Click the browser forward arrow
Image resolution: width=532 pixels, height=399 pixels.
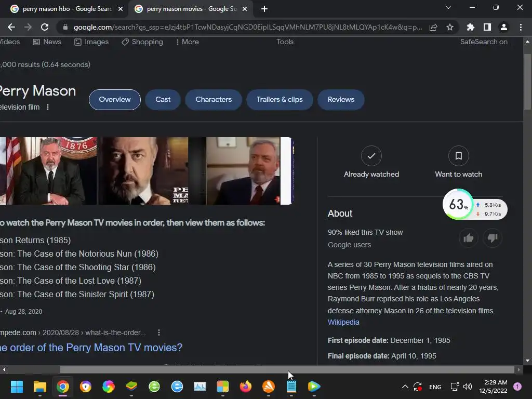tap(28, 27)
